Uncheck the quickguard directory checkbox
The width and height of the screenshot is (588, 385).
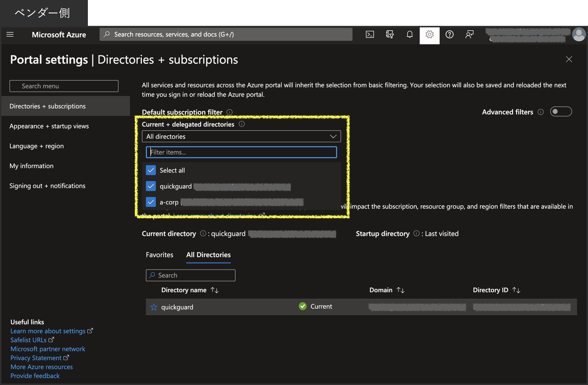(x=151, y=186)
